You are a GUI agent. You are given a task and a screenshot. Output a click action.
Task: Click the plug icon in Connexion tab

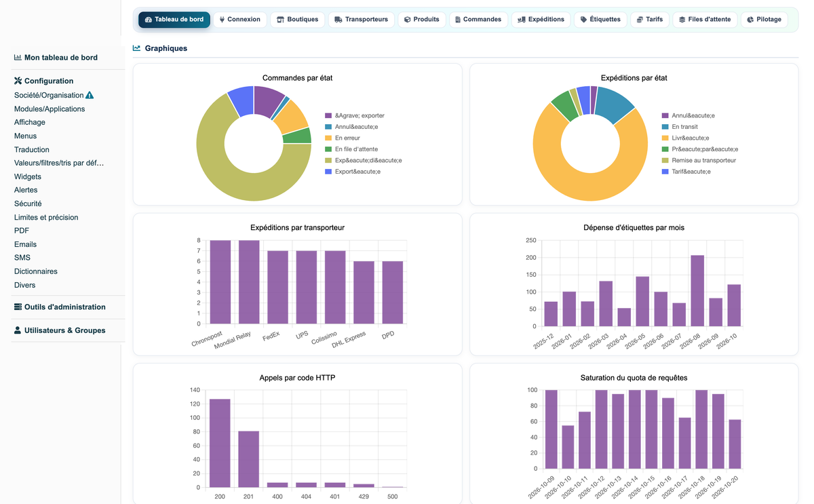point(222,20)
